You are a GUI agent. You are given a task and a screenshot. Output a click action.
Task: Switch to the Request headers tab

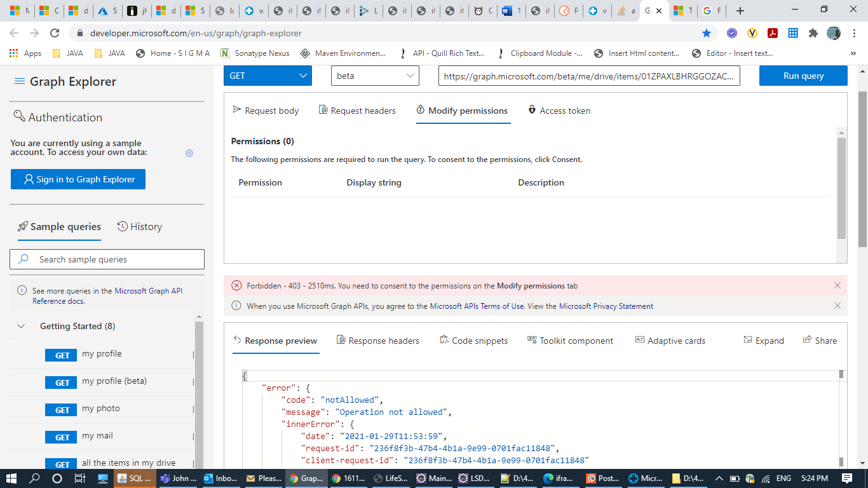coord(357,111)
